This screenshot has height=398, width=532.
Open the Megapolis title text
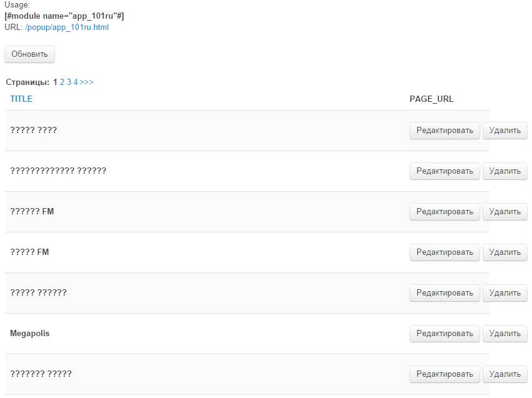[30, 334]
